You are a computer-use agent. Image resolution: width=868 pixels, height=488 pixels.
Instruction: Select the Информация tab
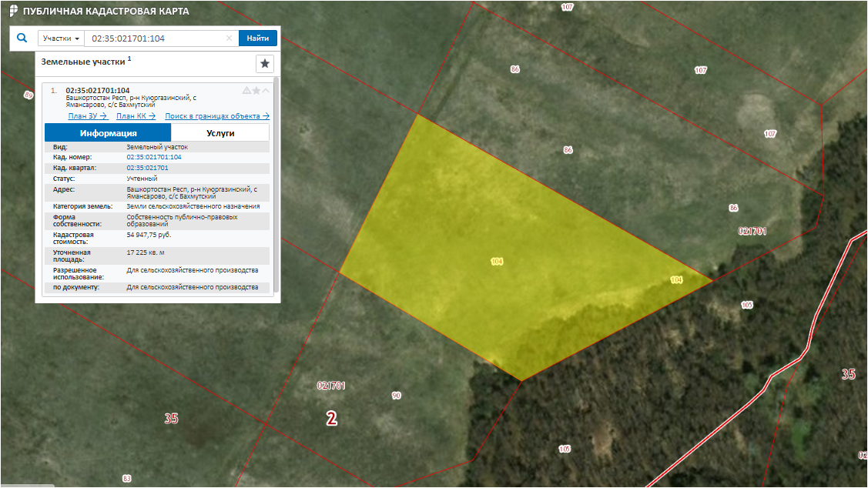[x=108, y=132]
